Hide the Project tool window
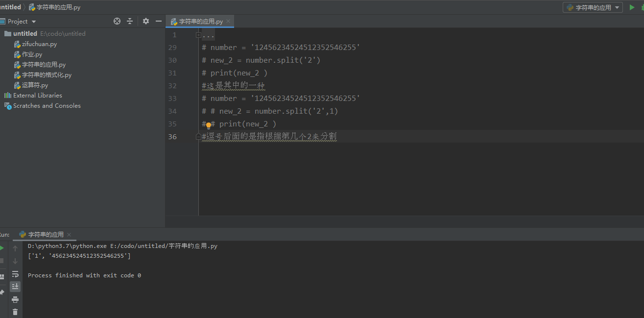Viewport: 644px width, 318px height. (159, 21)
